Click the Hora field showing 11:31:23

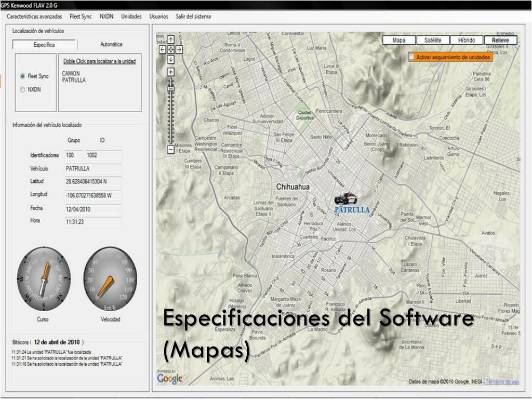pyautogui.click(x=93, y=222)
